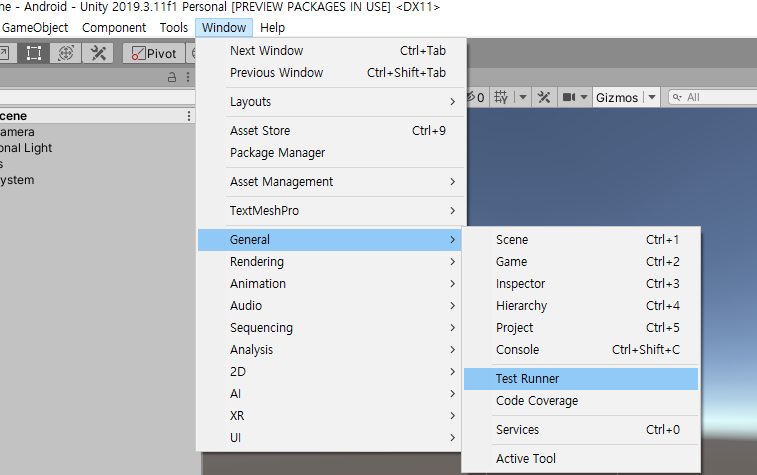Click the Gizmos button

(x=616, y=97)
